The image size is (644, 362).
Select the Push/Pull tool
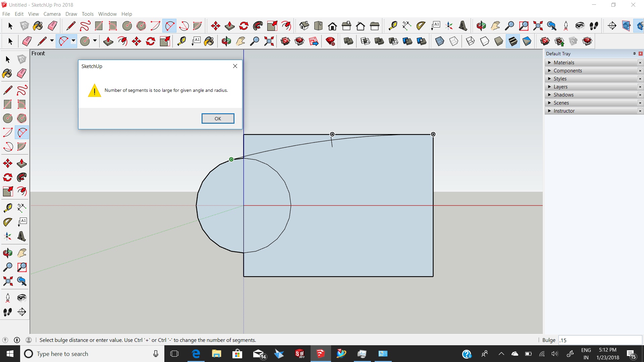(x=21, y=163)
